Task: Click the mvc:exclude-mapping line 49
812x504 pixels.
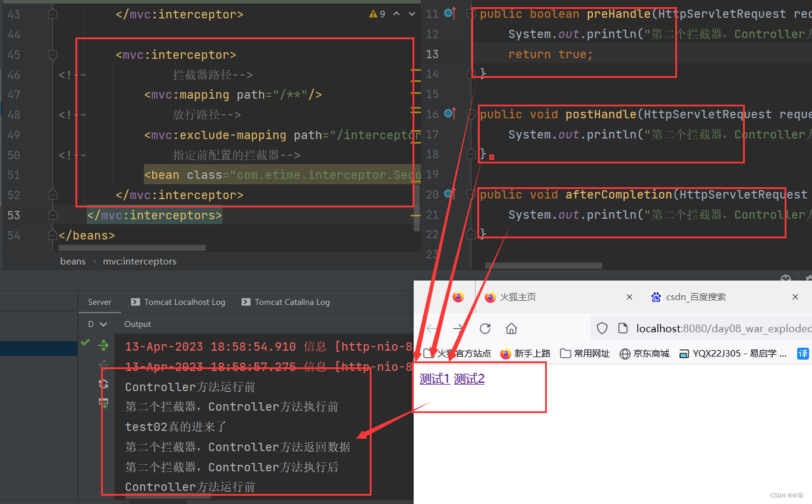Action: point(282,135)
